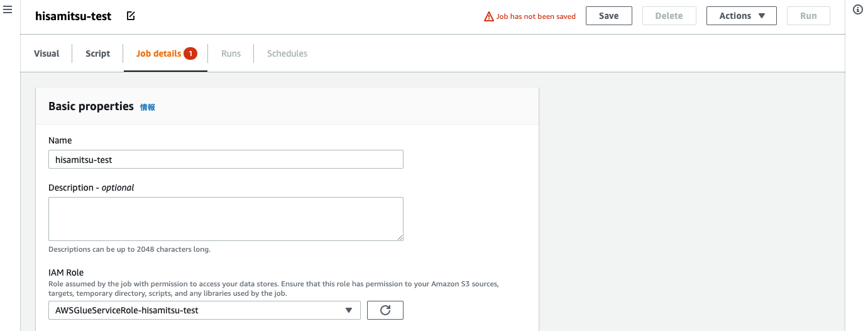868x331 pixels.
Task: Click the 'Descriptions can be up to 2048' hint
Action: point(129,249)
